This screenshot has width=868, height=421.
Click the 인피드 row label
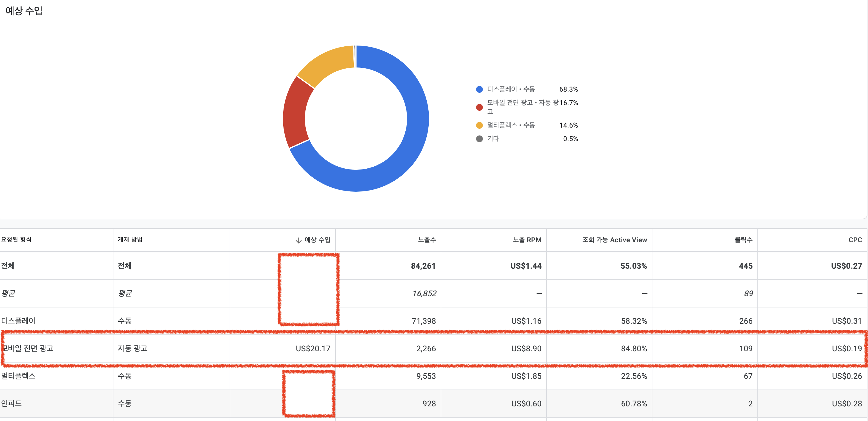[x=12, y=404]
